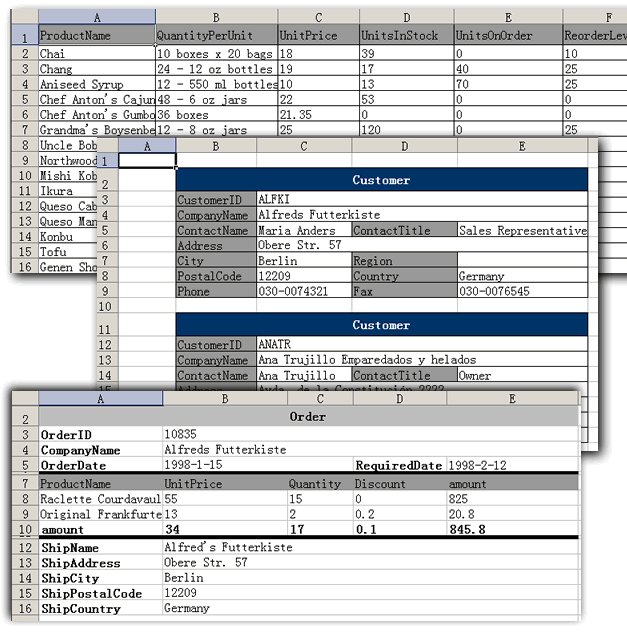Click Germany in the customer Country row
Viewport: 627px width, 643px height.
point(522,276)
